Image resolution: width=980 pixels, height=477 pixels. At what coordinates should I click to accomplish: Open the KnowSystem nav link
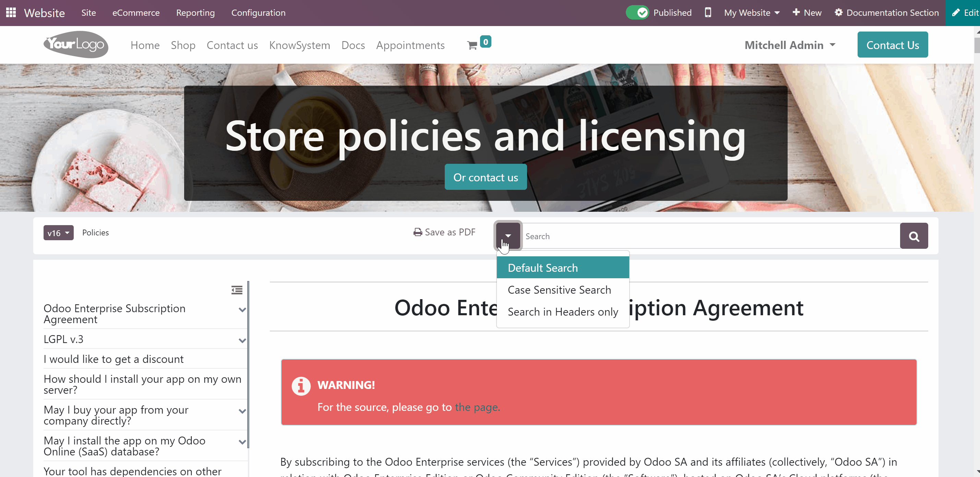pyautogui.click(x=299, y=45)
